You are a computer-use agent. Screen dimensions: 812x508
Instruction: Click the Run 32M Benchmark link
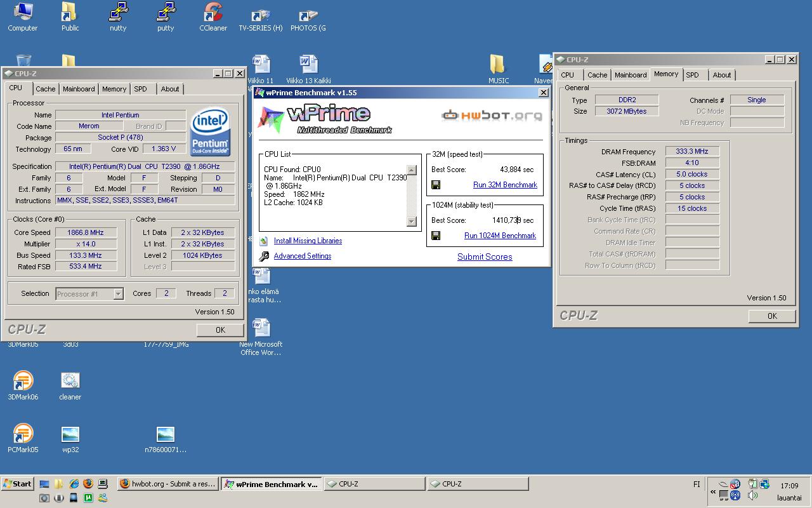tap(505, 185)
